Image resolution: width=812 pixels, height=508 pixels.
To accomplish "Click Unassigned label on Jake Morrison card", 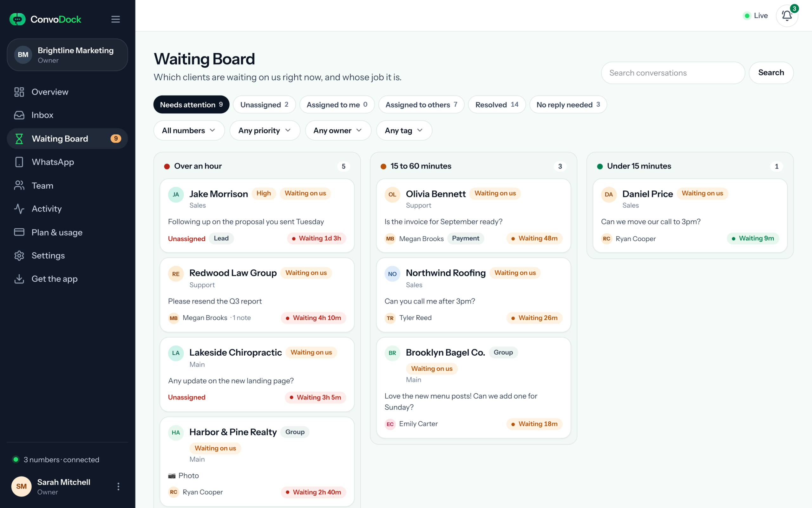I will [187, 238].
